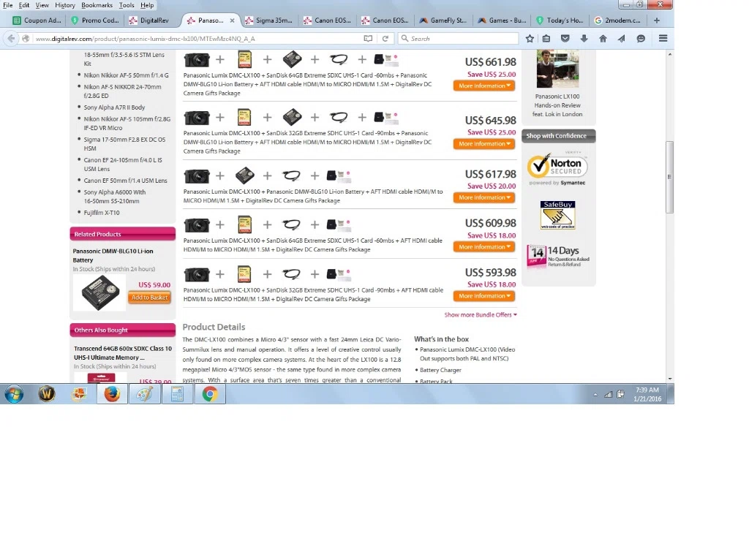Viewport: 749px width, 560px height.
Task: Open Calculator from the taskbar
Action: (x=177, y=394)
